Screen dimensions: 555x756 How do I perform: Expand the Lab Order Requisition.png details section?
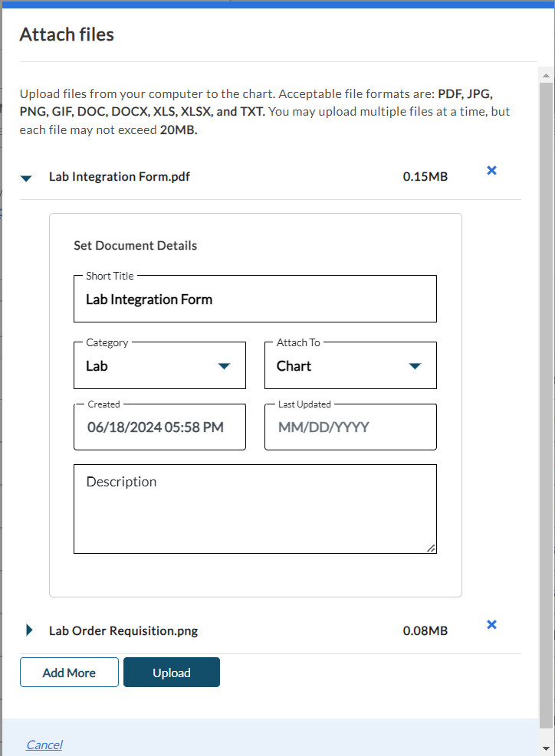pos(29,630)
